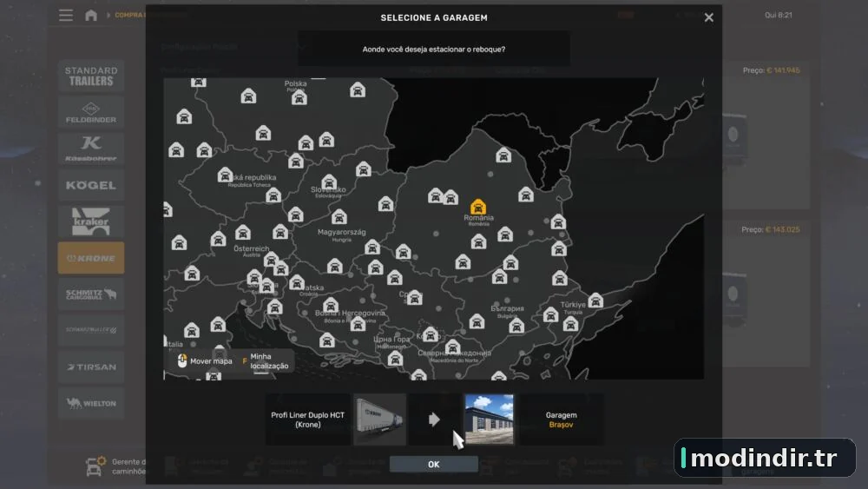Pick the northernmost garage icon in Romania
Viewport: 868px width, 489px height.
coord(503,155)
